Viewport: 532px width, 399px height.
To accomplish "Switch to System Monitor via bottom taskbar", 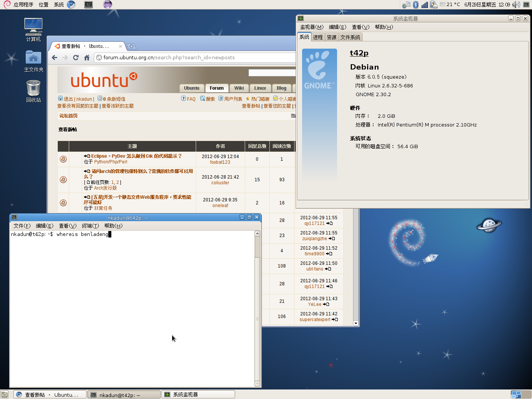I will click(198, 395).
